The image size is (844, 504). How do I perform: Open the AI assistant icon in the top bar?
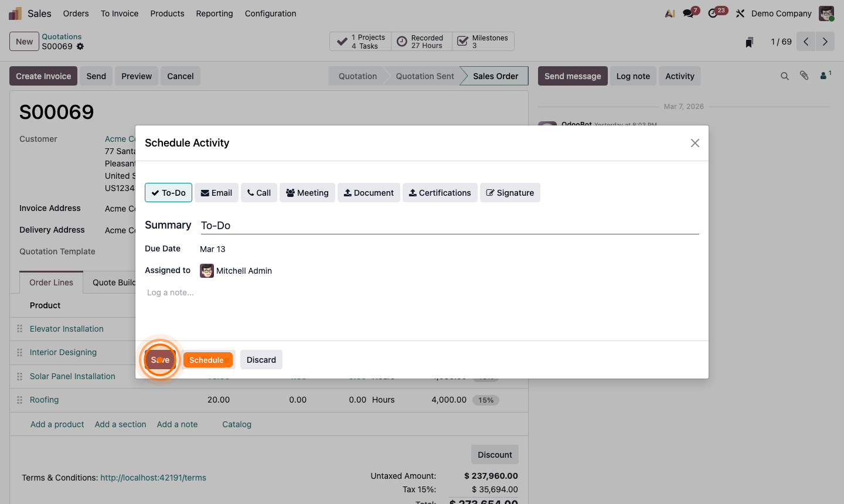click(x=669, y=13)
